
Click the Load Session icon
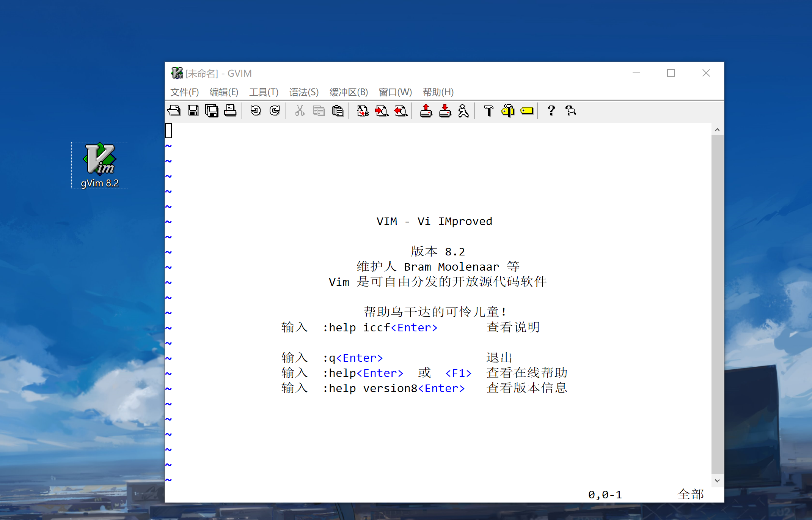[426, 110]
